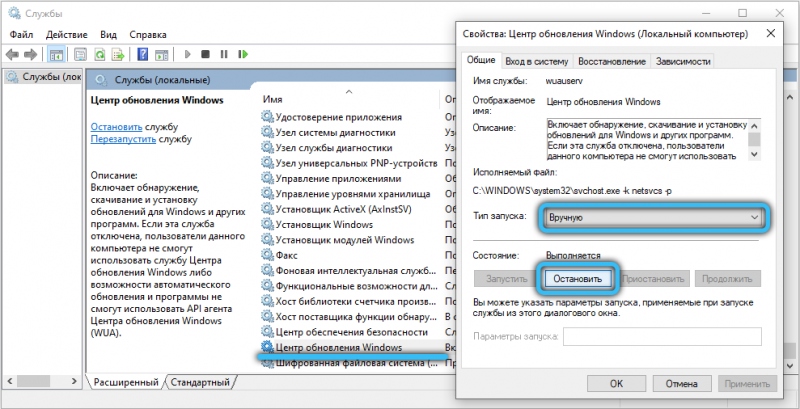
Task: Switch to Вход в систему tab
Action: pyautogui.click(x=537, y=61)
